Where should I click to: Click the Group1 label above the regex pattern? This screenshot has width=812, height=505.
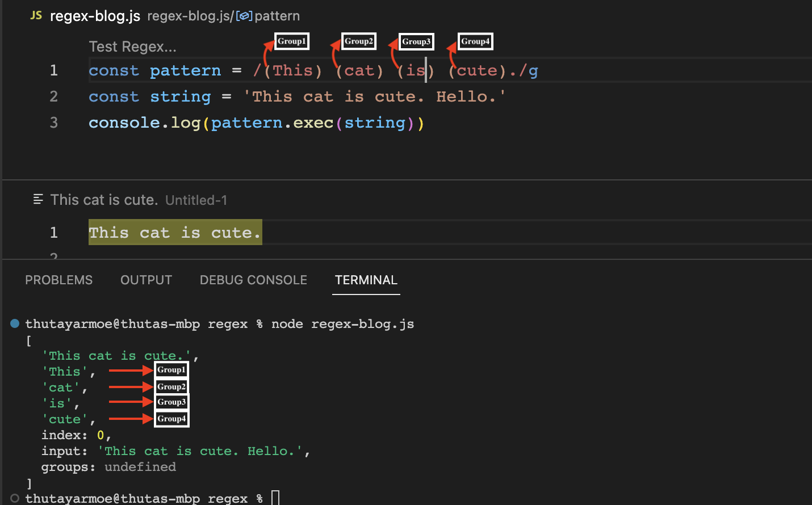click(291, 41)
